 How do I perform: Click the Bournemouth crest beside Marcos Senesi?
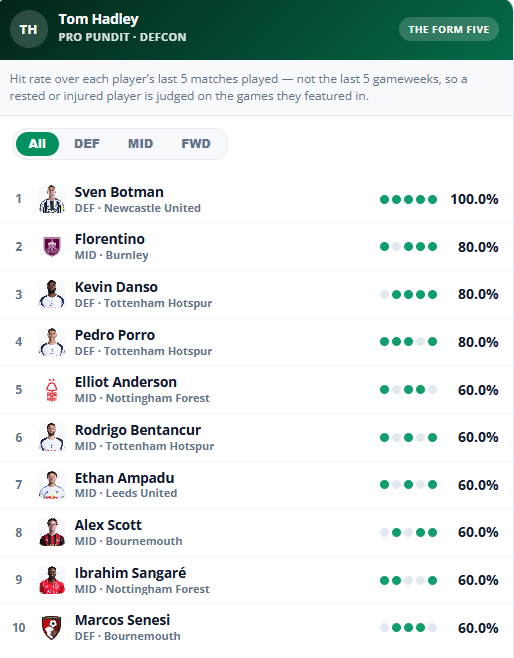tap(52, 628)
